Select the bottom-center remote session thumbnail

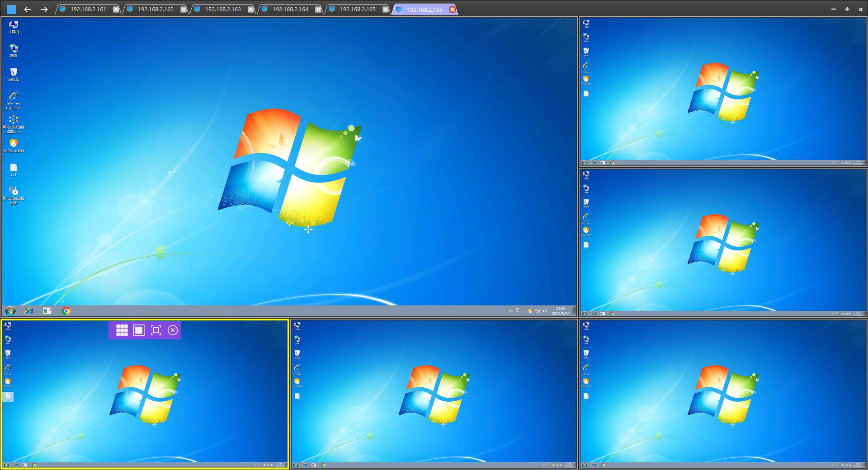pos(434,394)
